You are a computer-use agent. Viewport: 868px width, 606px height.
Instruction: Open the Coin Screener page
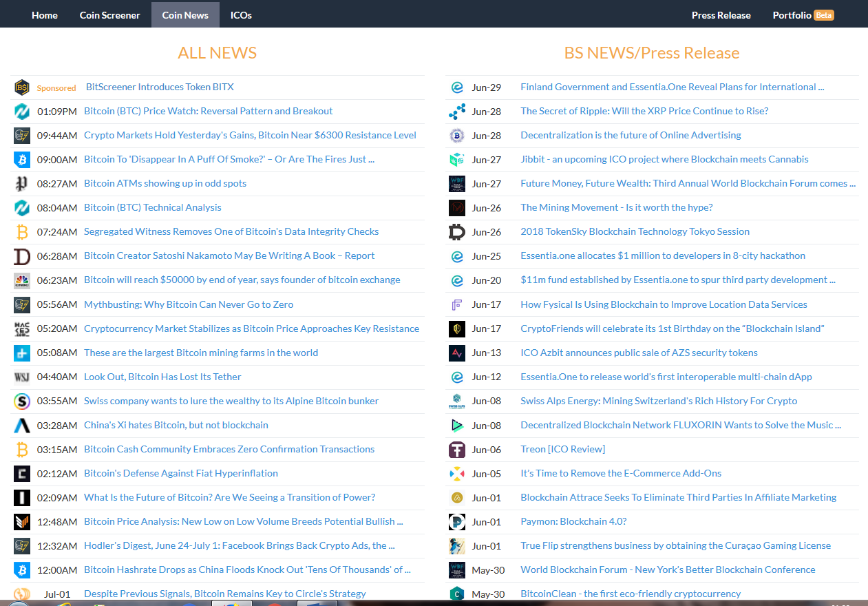(110, 15)
